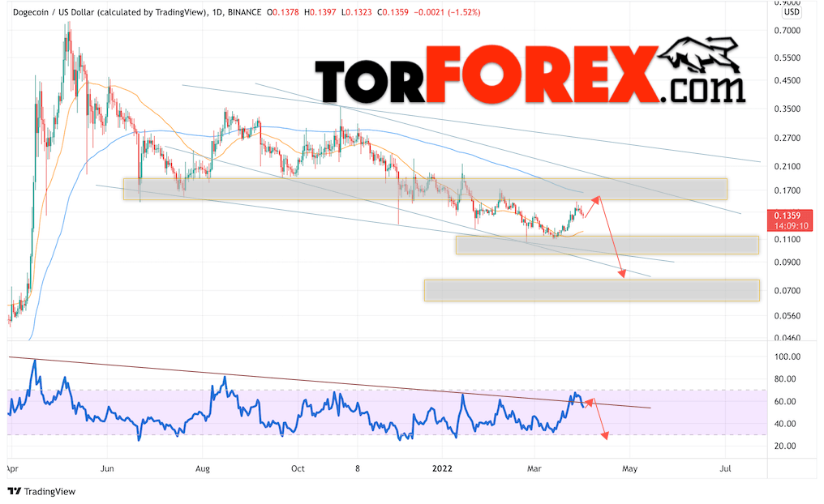Click the change value −0.0021 (−1.52%)
This screenshot has width=824, height=504.
tap(447, 12)
